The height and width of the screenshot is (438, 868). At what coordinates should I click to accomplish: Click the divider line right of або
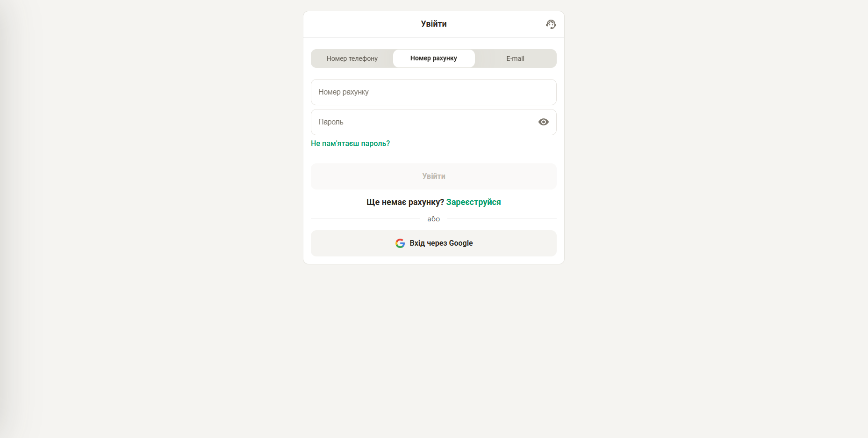tap(502, 219)
